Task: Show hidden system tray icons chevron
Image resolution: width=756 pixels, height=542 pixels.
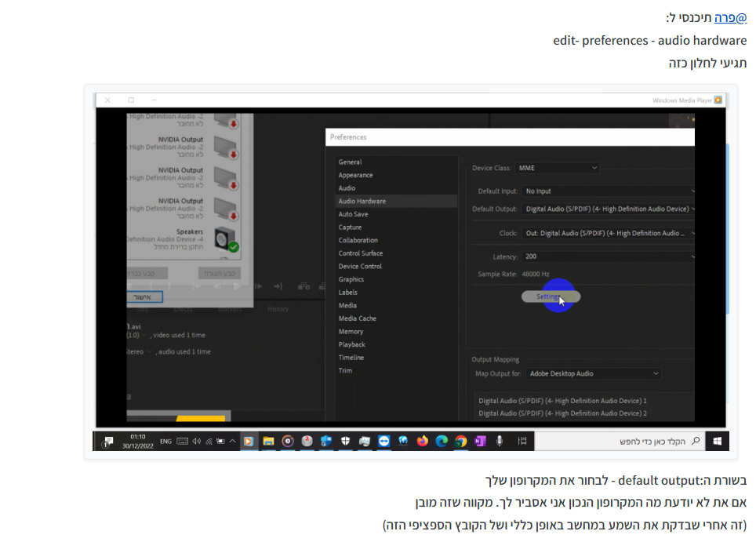Action: tap(232, 441)
